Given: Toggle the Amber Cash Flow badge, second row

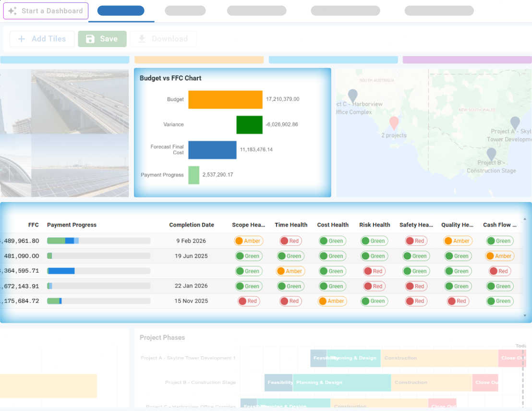Looking at the screenshot, I should coord(499,256).
